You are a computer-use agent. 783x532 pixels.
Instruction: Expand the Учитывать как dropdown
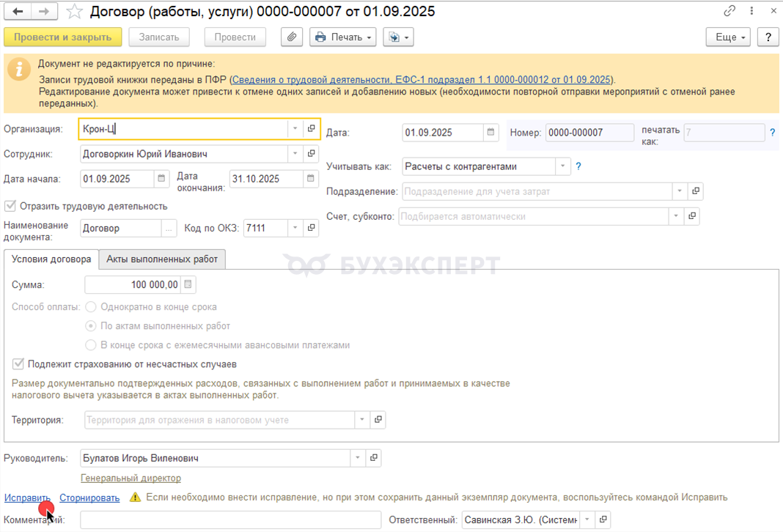pos(563,166)
